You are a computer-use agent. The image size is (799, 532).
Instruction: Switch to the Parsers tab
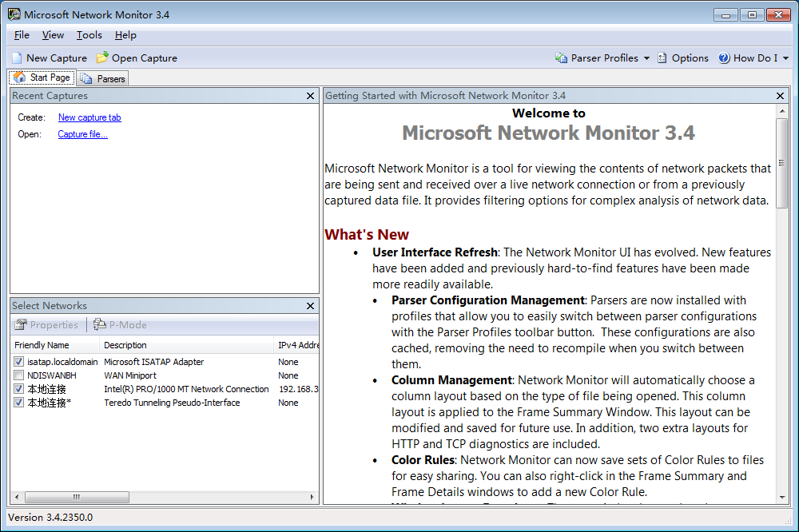(x=104, y=78)
